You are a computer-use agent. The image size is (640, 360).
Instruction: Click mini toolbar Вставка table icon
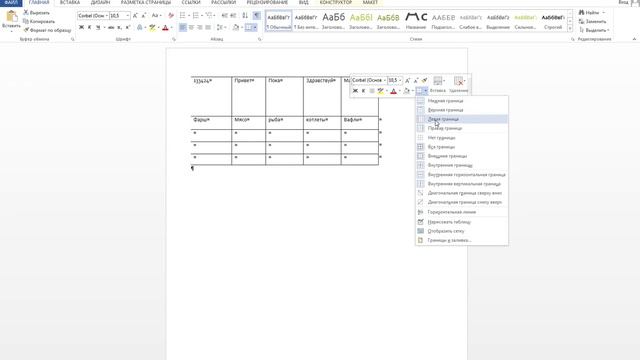coord(438,85)
